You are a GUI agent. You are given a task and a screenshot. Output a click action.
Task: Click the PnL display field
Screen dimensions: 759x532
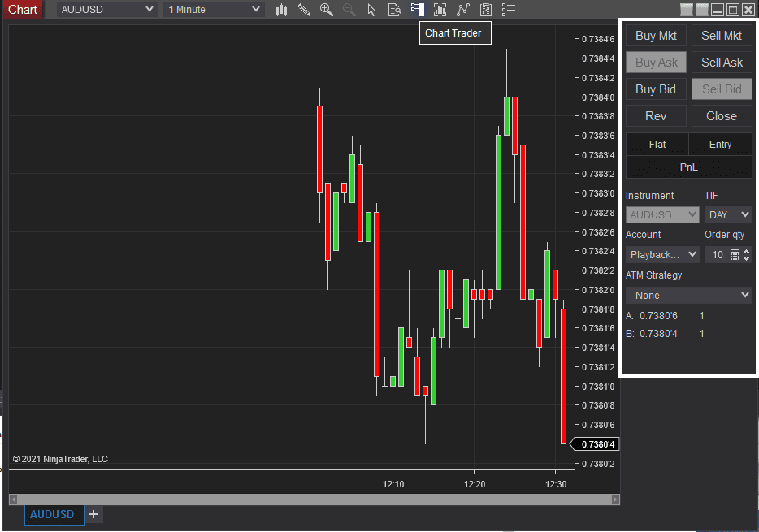689,167
